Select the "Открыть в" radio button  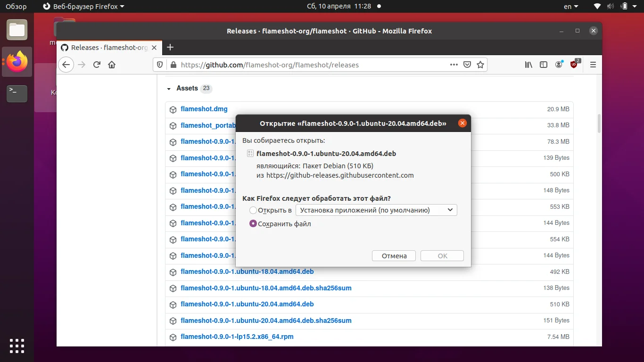[x=253, y=211]
